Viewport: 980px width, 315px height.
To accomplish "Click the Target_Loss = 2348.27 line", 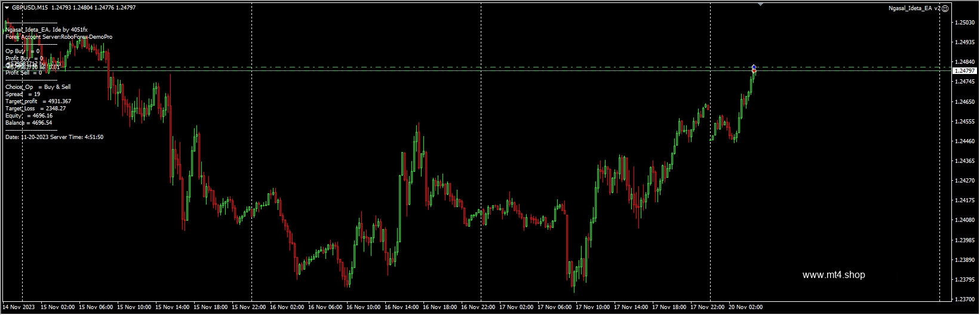I will [x=36, y=109].
